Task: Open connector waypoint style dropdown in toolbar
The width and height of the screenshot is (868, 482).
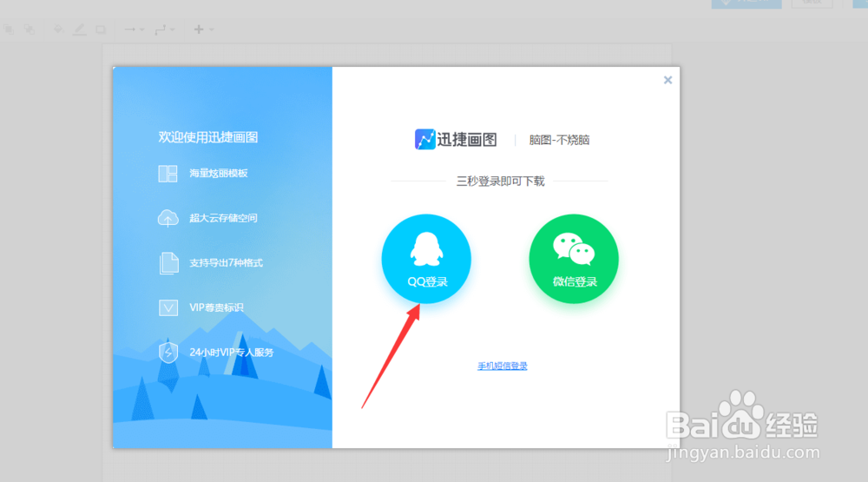Action: coord(165,30)
